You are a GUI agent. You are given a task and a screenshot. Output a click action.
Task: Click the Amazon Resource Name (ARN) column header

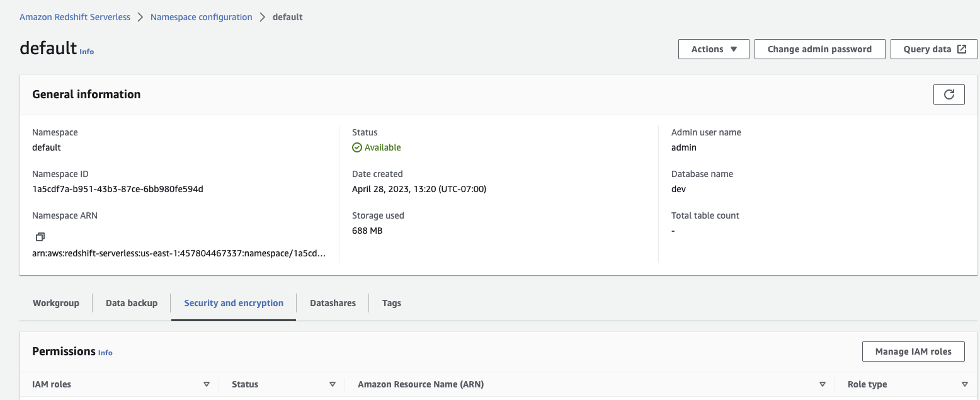(x=421, y=384)
